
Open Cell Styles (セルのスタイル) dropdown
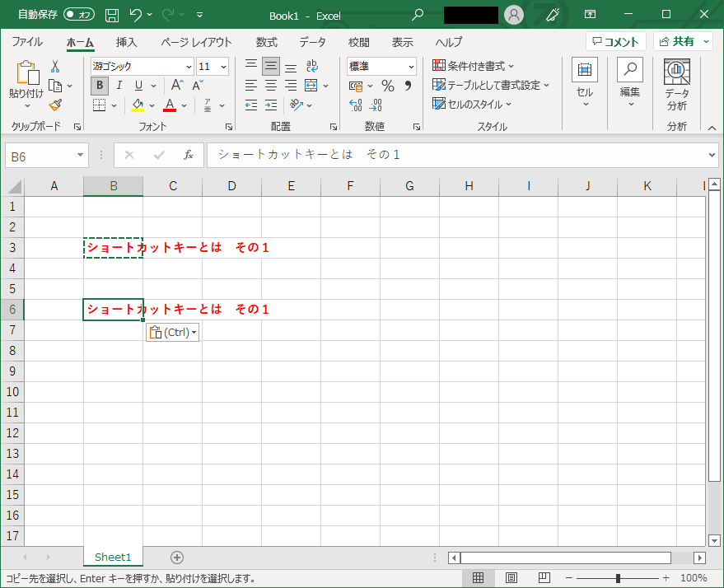472,105
